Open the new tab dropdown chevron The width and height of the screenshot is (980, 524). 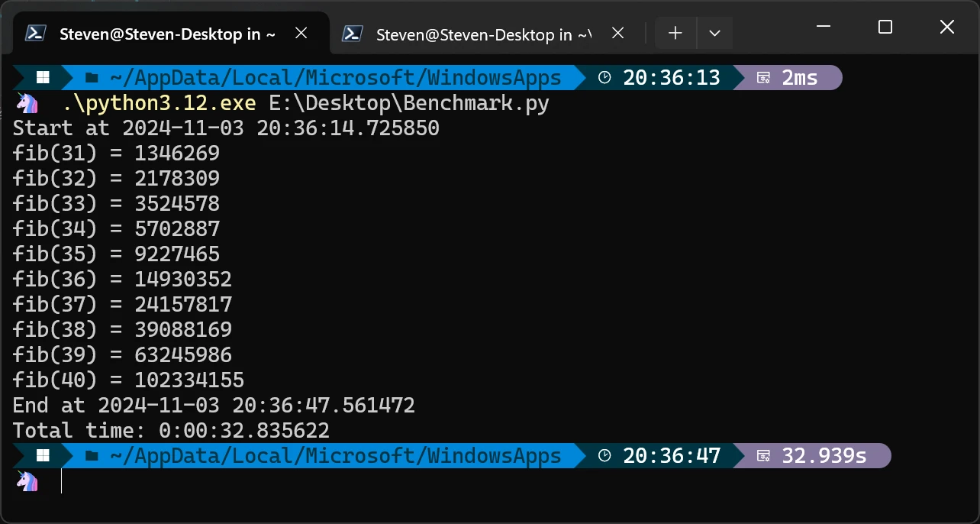coord(714,33)
